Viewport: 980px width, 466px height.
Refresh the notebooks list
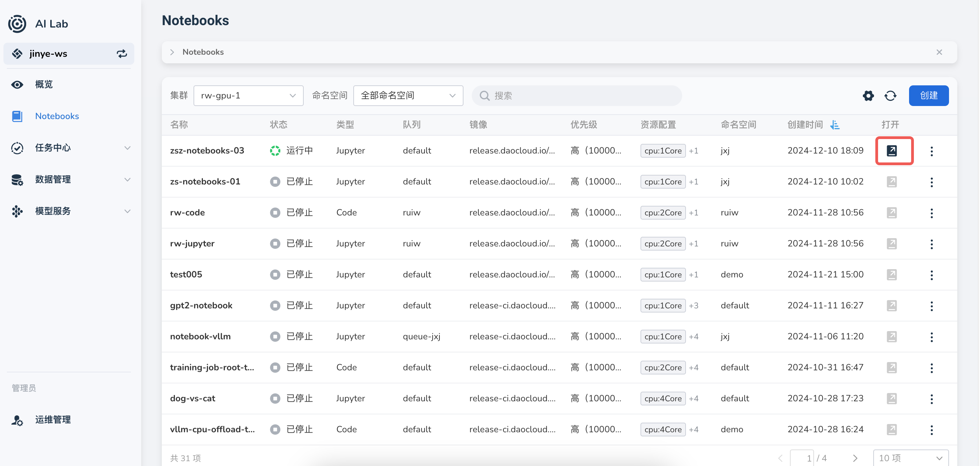pos(890,95)
